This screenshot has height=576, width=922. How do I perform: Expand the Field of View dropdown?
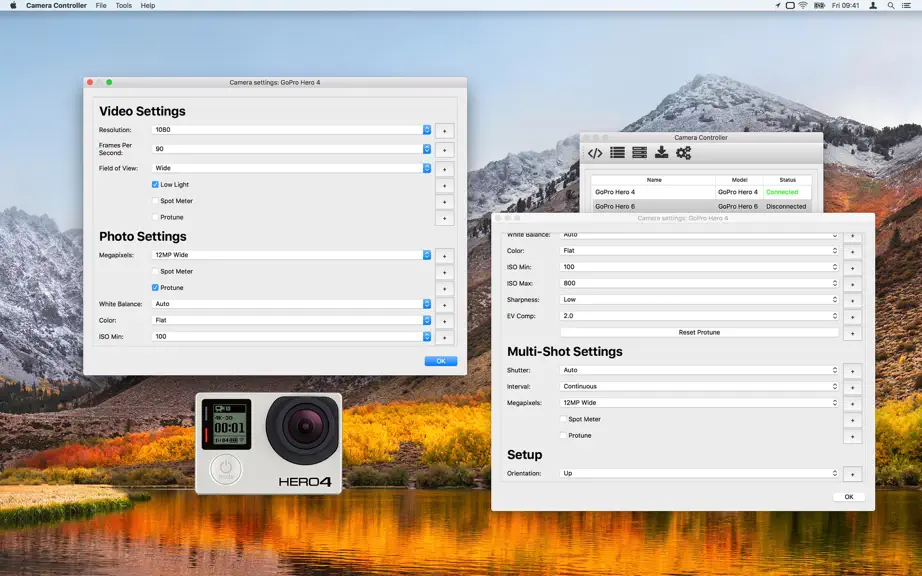click(292, 168)
